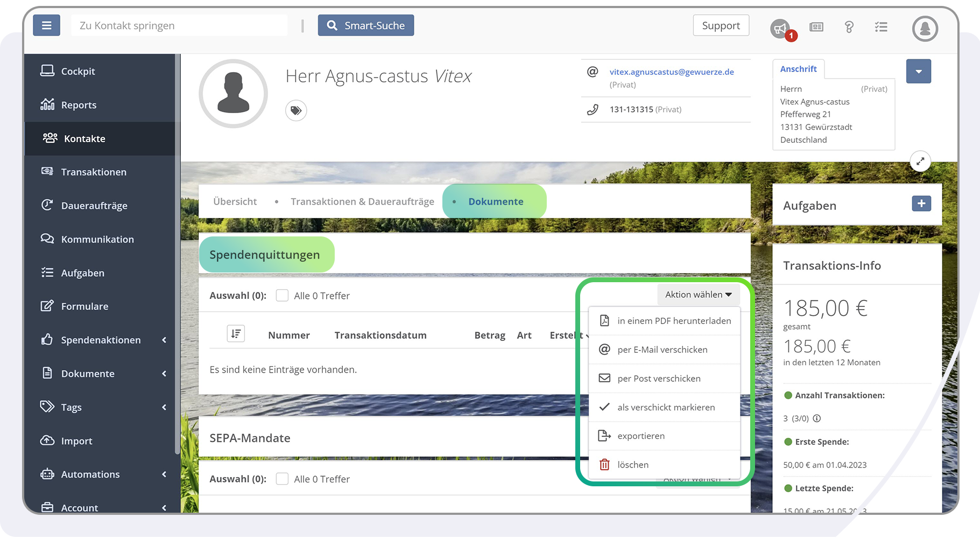This screenshot has width=980, height=552.
Task: Select the Anschrift tab
Action: point(799,69)
